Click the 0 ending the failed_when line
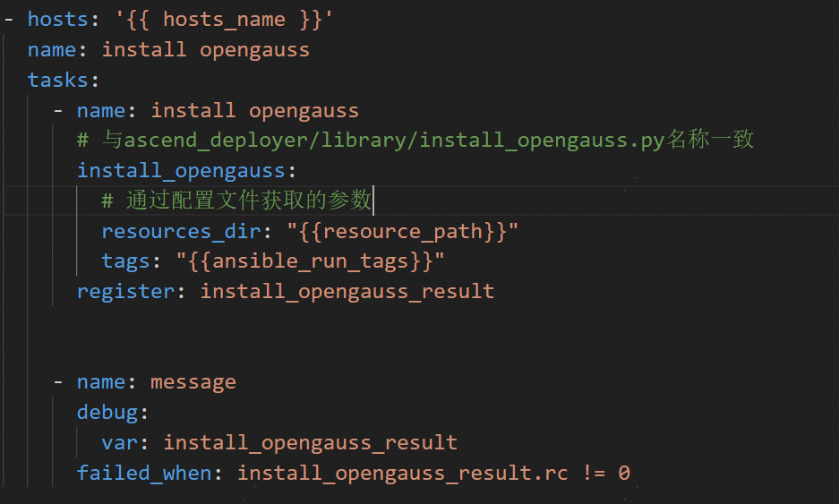 624,473
